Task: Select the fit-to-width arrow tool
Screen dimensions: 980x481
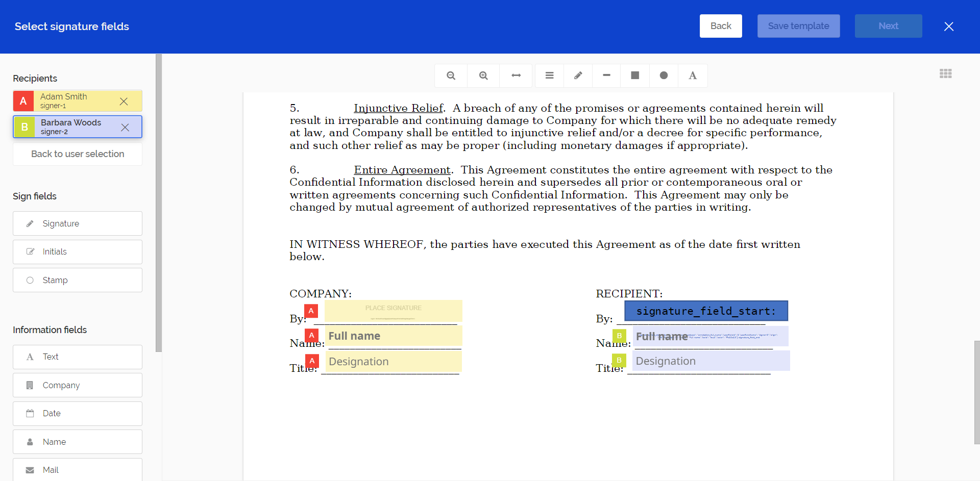Action: coord(516,75)
